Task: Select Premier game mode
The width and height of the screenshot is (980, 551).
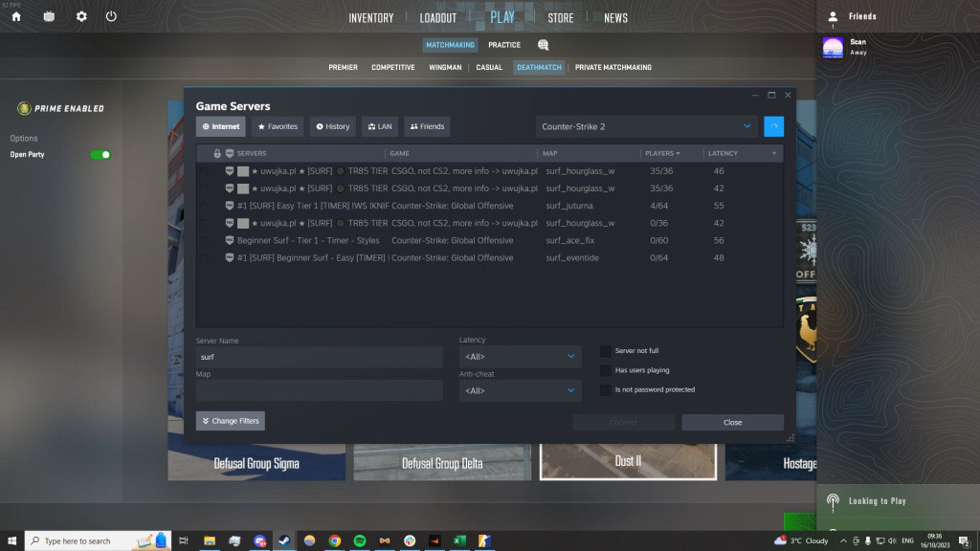Action: pyautogui.click(x=344, y=68)
